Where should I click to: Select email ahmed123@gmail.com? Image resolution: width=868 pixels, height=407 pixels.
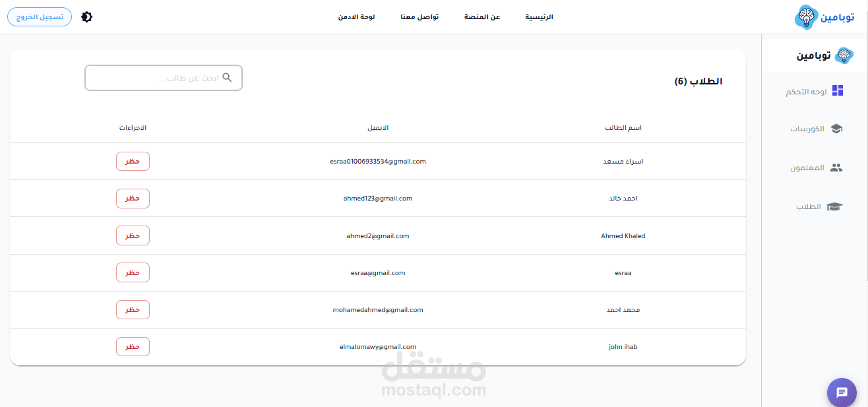[378, 198]
